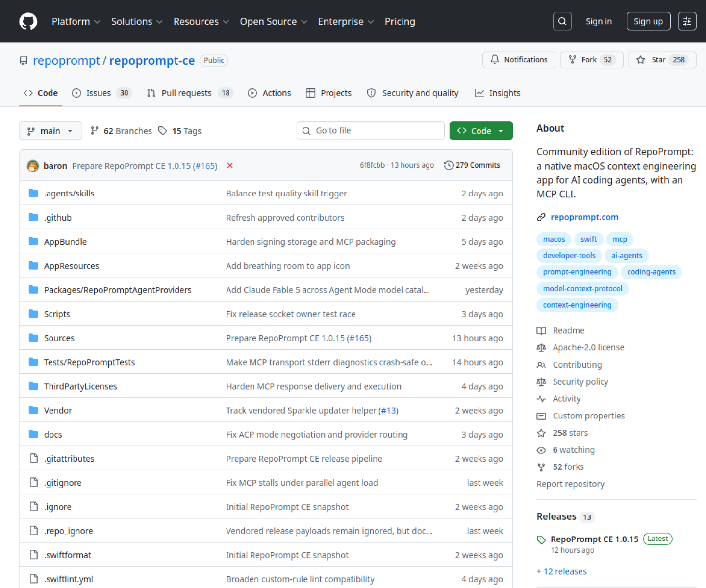
Task: Click the eye icon beside 6 watching
Action: click(541, 450)
